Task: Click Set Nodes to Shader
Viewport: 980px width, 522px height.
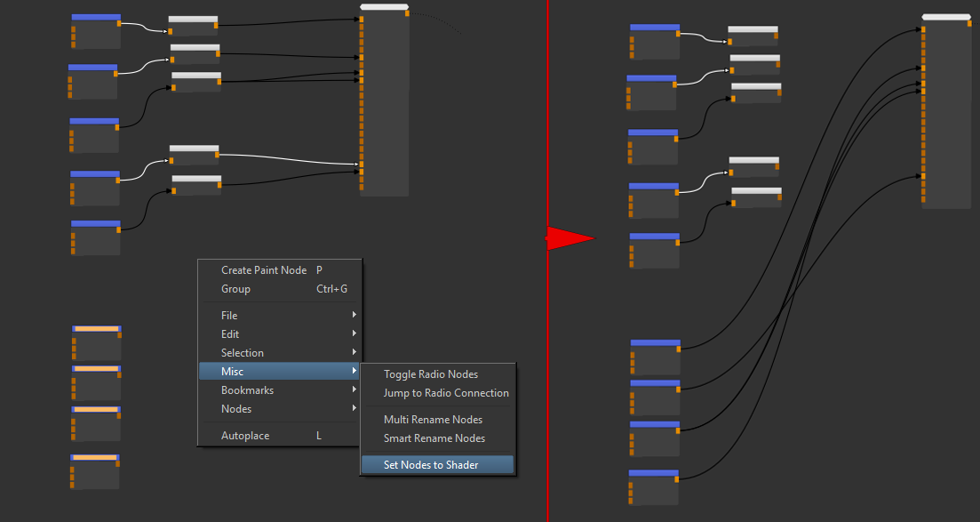Action: (431, 465)
